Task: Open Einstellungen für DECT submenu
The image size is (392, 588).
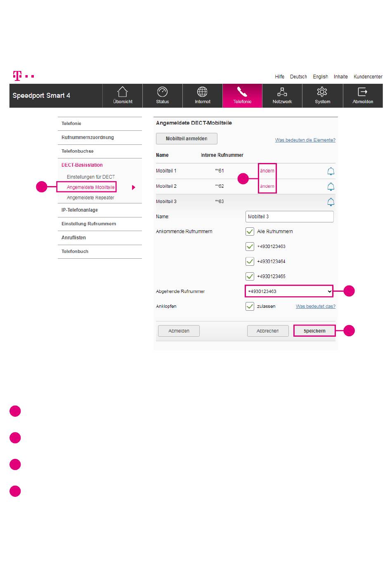Action: pos(91,177)
